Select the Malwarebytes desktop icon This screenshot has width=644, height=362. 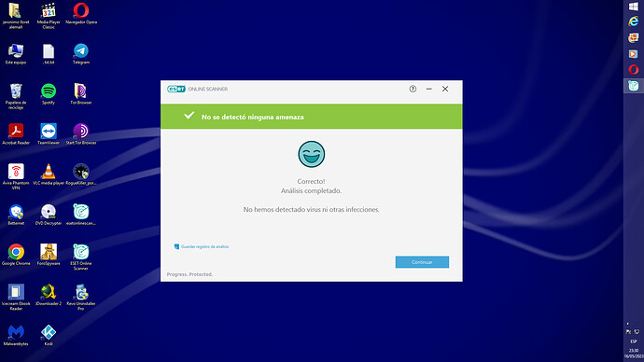16,335
